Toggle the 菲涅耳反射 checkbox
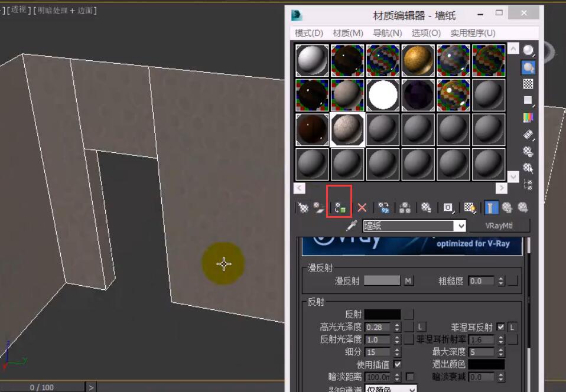 tap(500, 326)
